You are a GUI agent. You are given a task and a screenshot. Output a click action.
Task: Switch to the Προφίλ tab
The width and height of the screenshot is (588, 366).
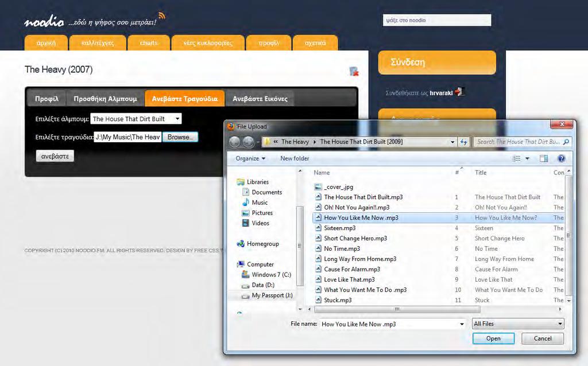(x=47, y=99)
